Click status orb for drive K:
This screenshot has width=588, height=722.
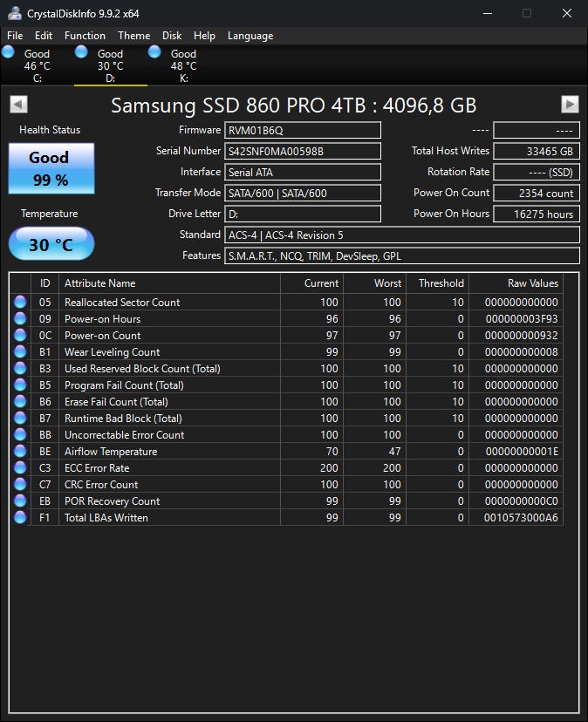(154, 52)
